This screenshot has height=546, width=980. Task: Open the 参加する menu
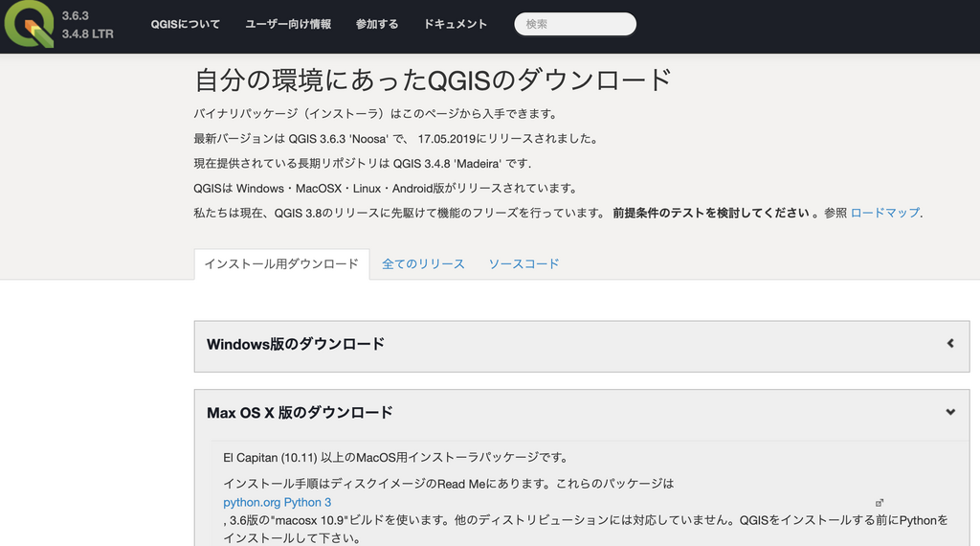377,24
